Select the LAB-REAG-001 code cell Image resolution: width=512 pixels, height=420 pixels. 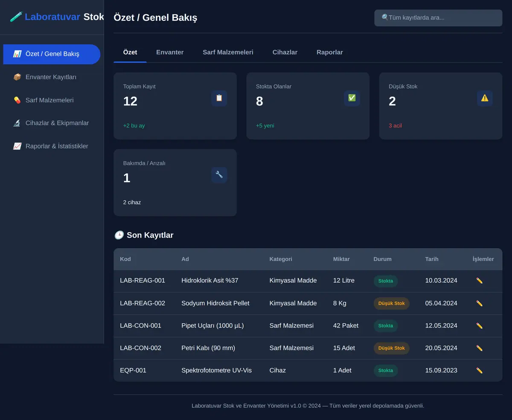click(x=143, y=281)
